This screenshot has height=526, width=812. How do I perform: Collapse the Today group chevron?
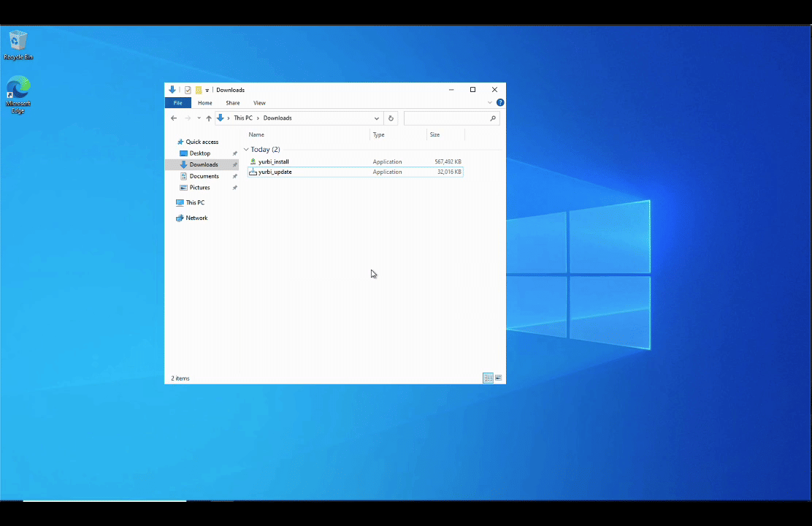[246, 150]
